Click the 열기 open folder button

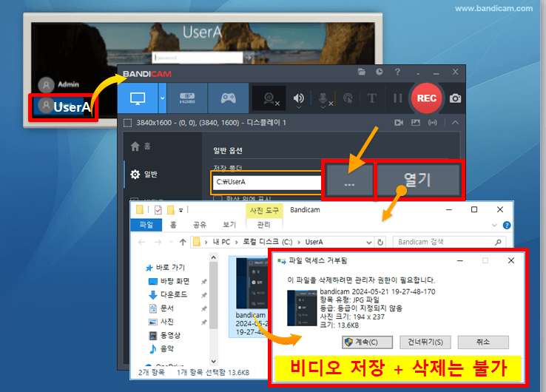point(418,180)
